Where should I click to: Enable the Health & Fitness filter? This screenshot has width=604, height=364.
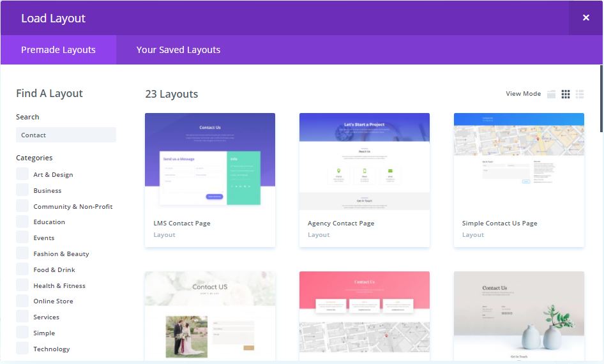tap(22, 285)
